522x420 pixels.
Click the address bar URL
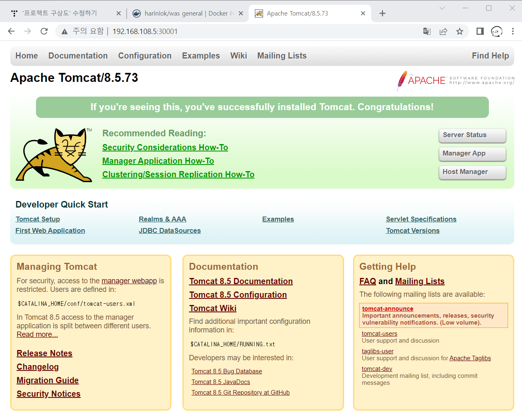coord(145,32)
